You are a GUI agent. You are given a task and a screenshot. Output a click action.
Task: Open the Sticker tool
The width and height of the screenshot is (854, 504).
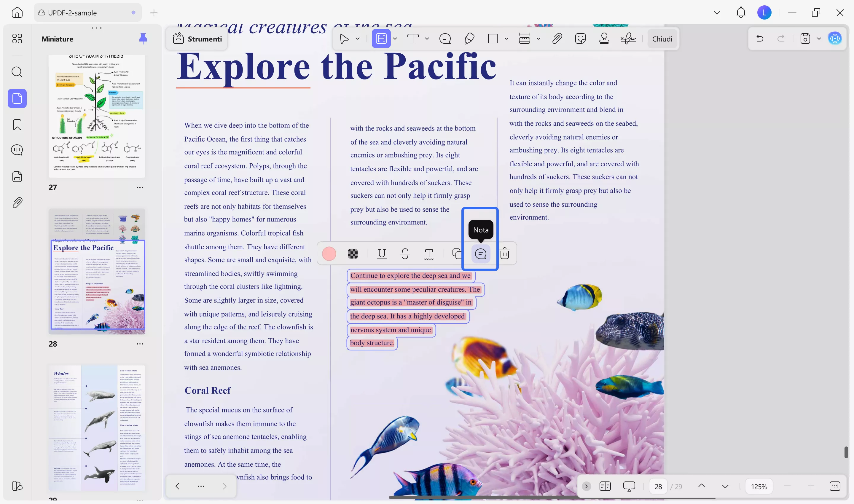581,38
